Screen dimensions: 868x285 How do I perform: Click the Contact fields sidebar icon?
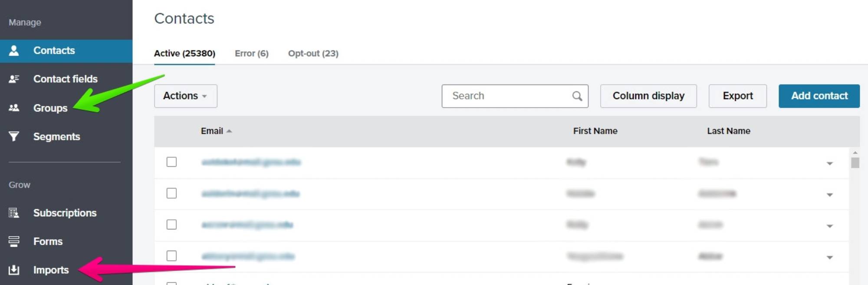pyautogui.click(x=14, y=79)
